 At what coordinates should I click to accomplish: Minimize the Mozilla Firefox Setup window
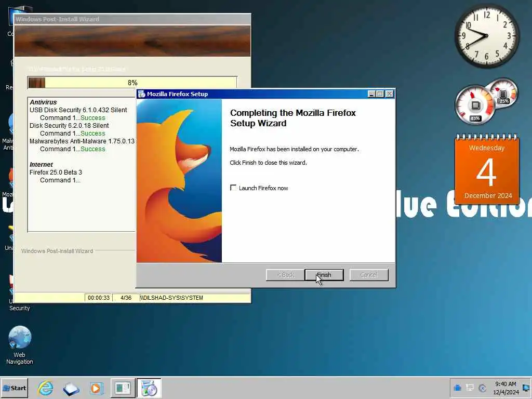pyautogui.click(x=371, y=94)
